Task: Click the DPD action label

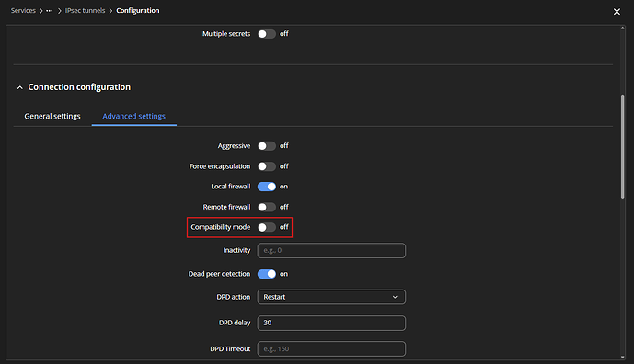Action: (x=234, y=297)
